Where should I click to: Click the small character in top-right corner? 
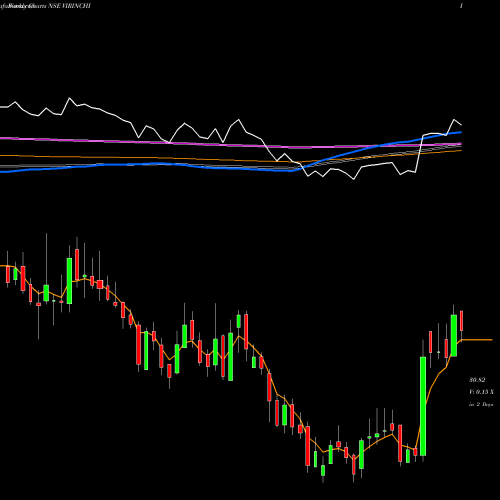(461, 6)
